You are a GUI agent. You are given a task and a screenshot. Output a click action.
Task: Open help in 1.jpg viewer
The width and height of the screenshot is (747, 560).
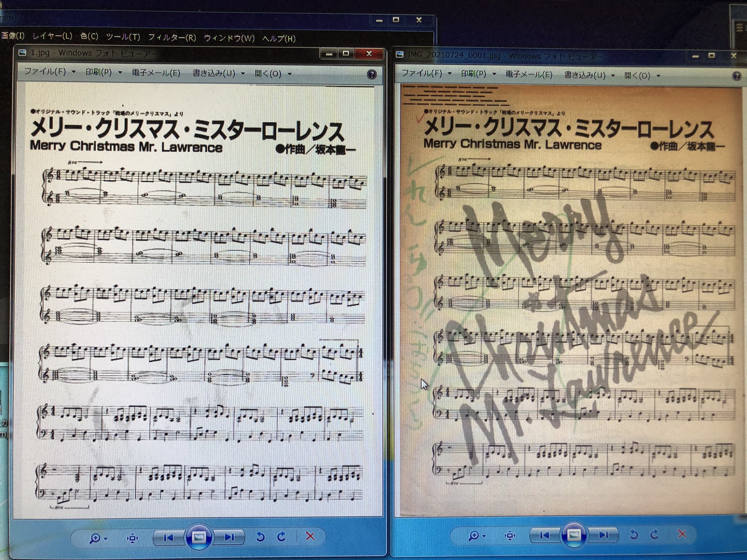click(372, 75)
